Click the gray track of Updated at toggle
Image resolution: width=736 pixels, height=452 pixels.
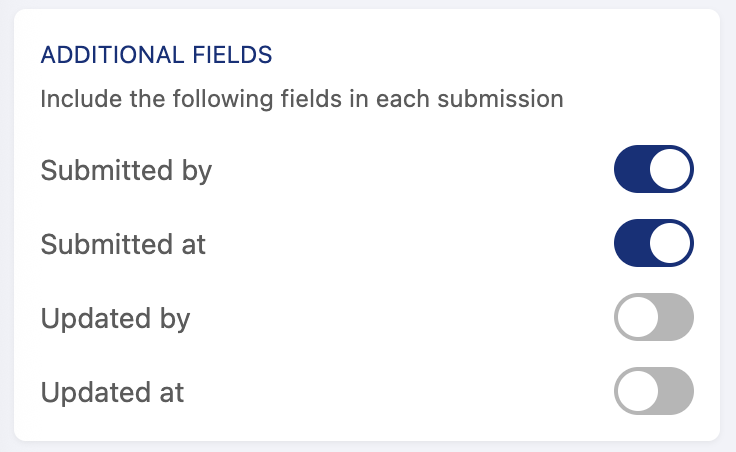click(x=675, y=392)
